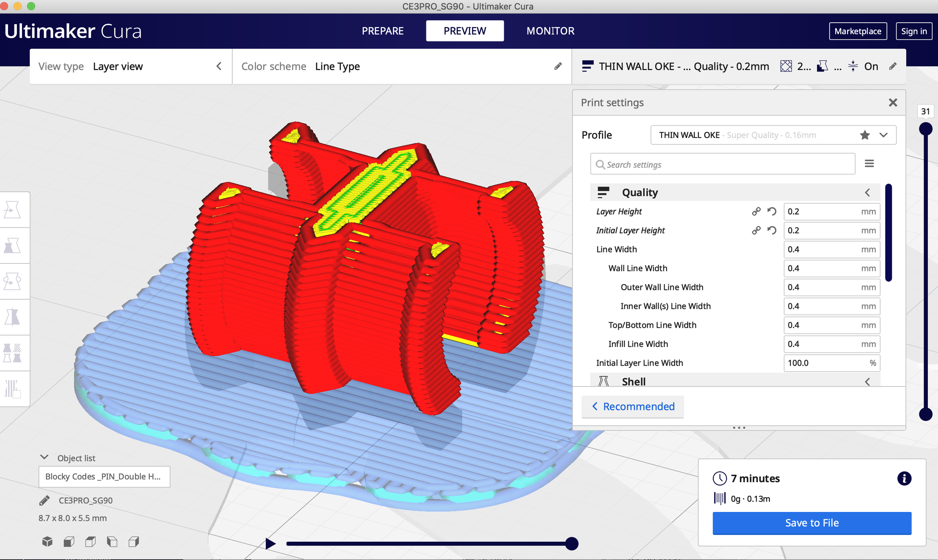Reset Layer Height with revert arrow
938x560 pixels.
772,211
